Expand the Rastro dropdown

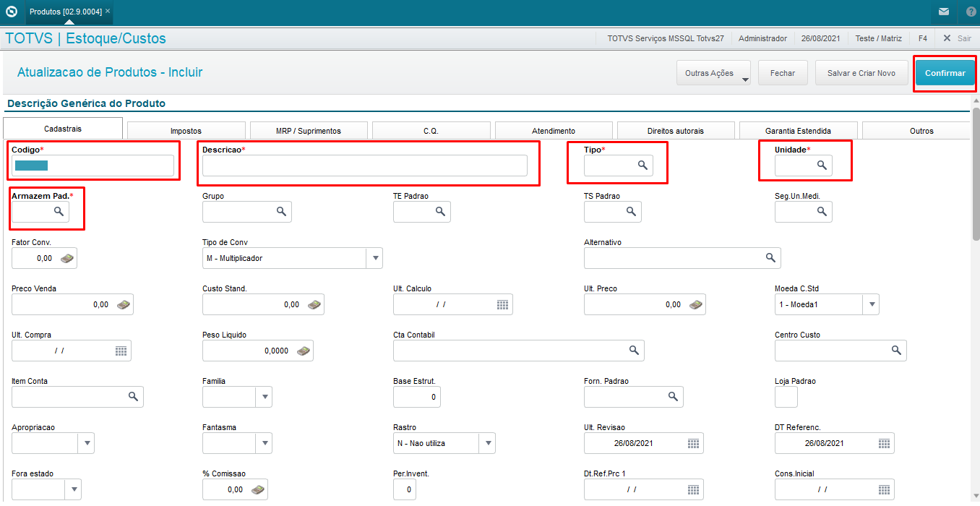point(488,443)
